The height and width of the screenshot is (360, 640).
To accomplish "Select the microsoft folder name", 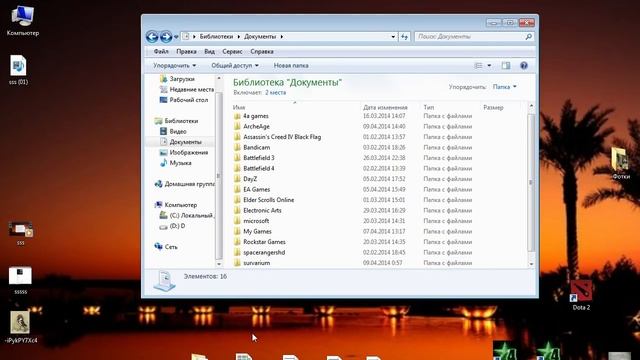I will tap(256, 221).
